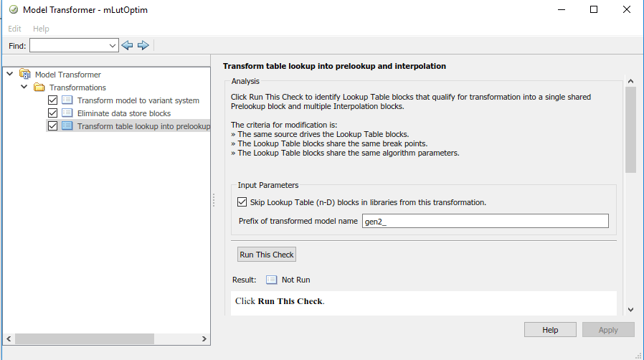Click the Help button at bottom

550,330
